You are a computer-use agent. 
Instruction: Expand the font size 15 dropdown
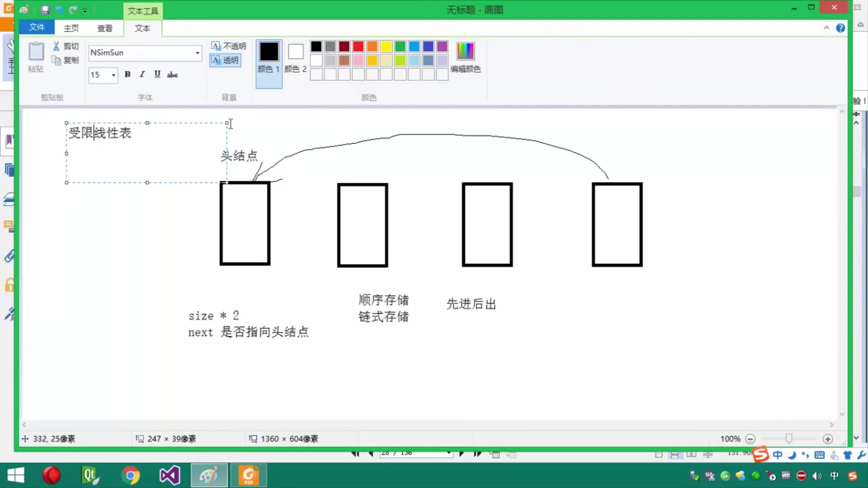click(113, 75)
